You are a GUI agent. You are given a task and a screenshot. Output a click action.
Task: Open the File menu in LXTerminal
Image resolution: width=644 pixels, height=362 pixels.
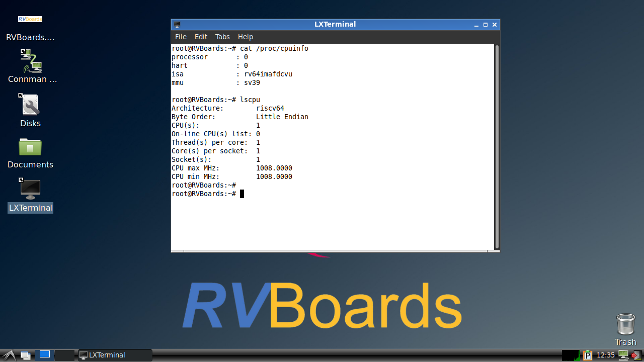point(181,37)
